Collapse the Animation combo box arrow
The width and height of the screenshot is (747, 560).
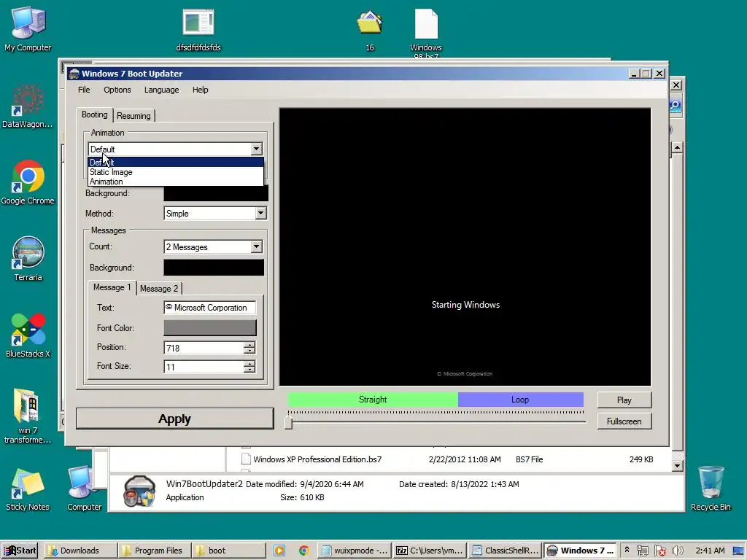pos(256,149)
